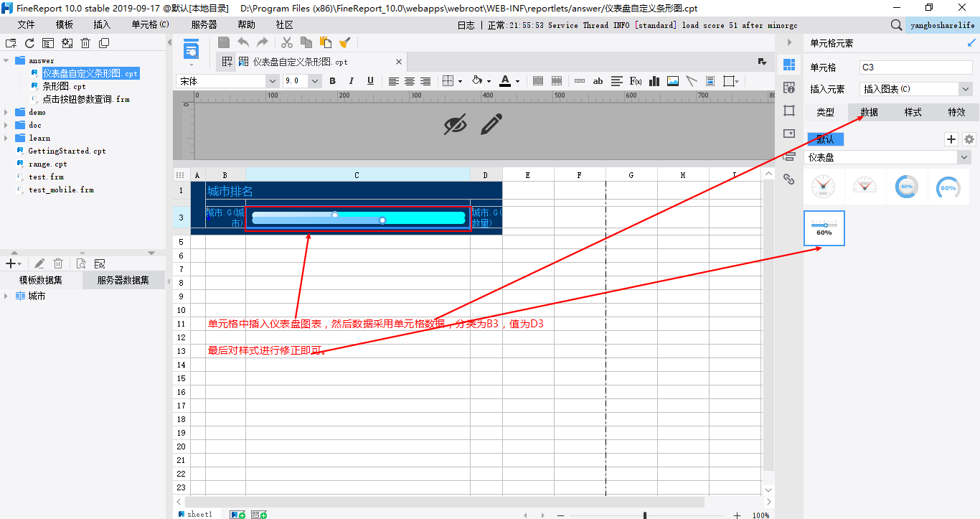
Task: Toggle the crossed-out eye visibility icon
Action: click(x=455, y=124)
